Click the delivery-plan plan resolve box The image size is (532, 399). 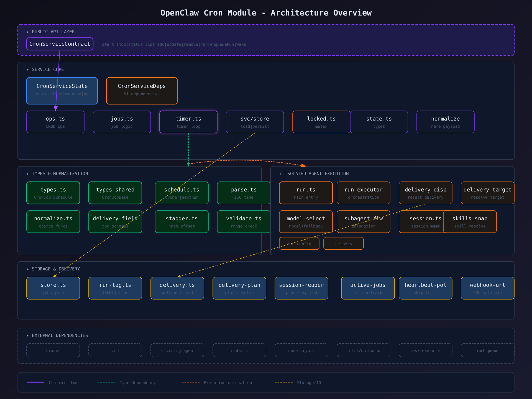pyautogui.click(x=239, y=288)
